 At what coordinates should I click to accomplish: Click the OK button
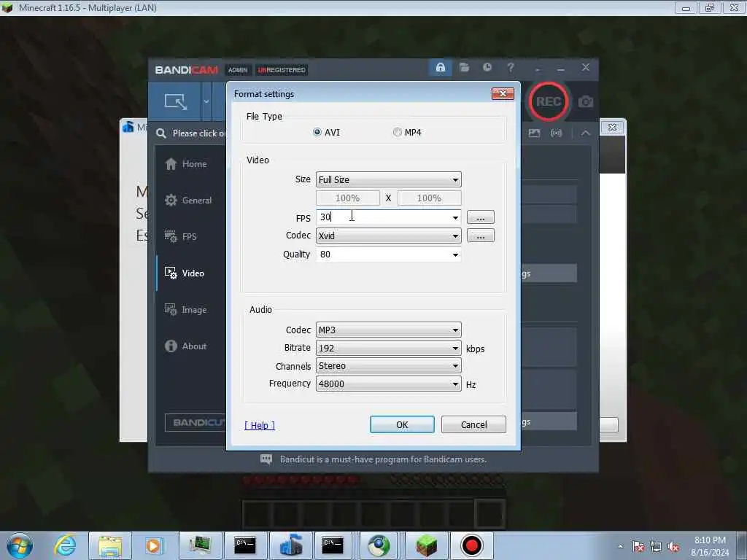click(x=402, y=425)
